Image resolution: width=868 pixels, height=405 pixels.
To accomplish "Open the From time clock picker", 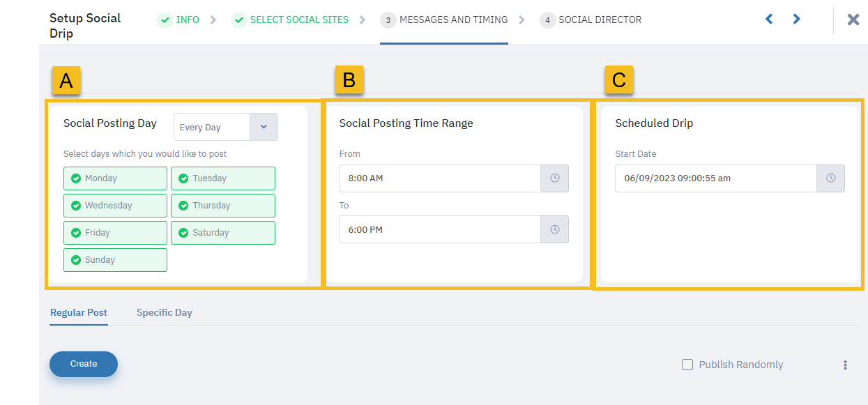I will coord(554,178).
